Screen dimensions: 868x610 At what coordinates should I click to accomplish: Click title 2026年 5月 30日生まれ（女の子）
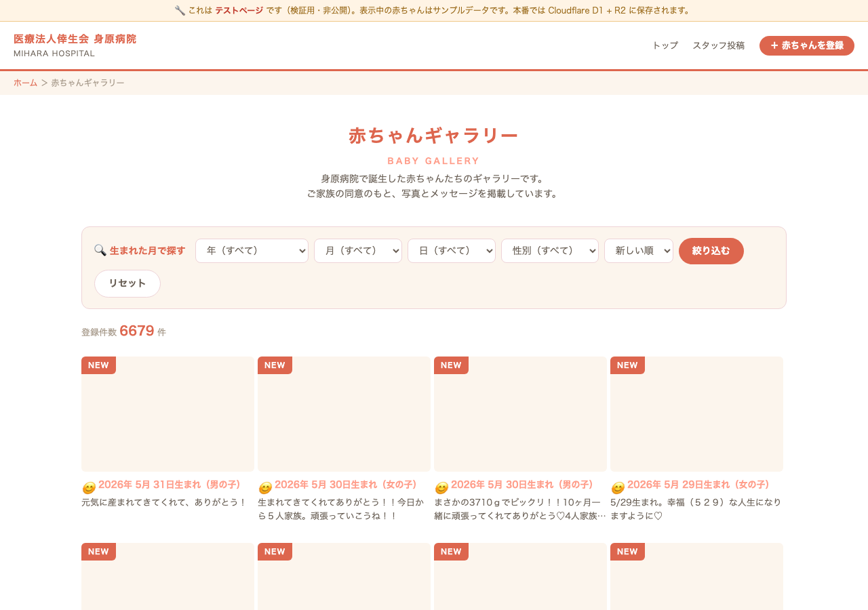(x=346, y=485)
